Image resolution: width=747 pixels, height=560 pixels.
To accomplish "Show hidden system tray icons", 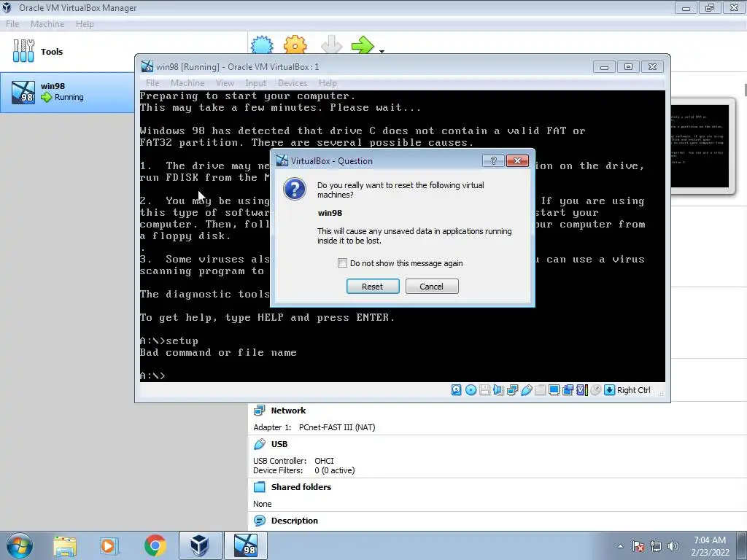I will point(620,546).
